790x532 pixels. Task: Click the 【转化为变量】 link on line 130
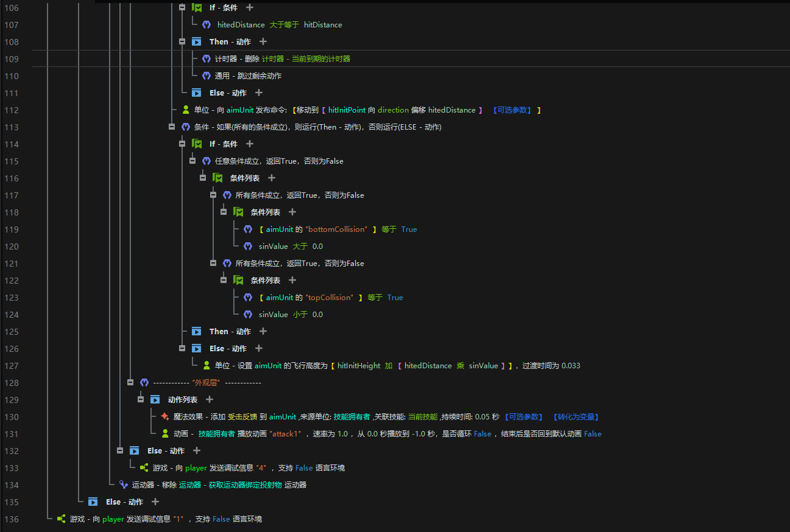click(x=576, y=417)
